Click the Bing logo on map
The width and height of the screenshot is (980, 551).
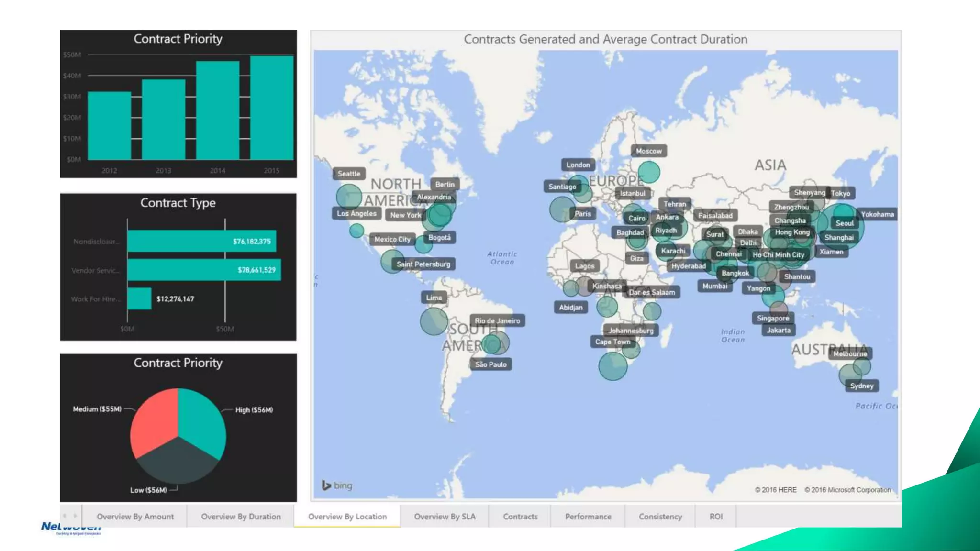click(x=337, y=485)
